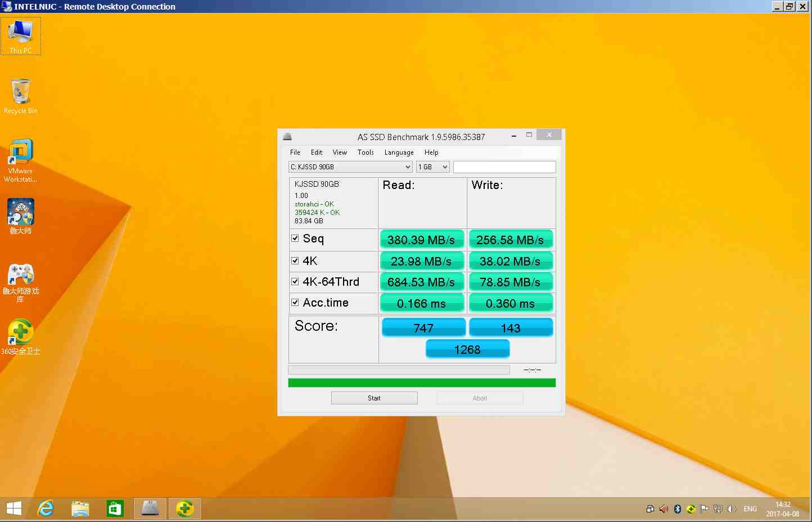
Task: Open the Edit menu
Action: pos(317,152)
